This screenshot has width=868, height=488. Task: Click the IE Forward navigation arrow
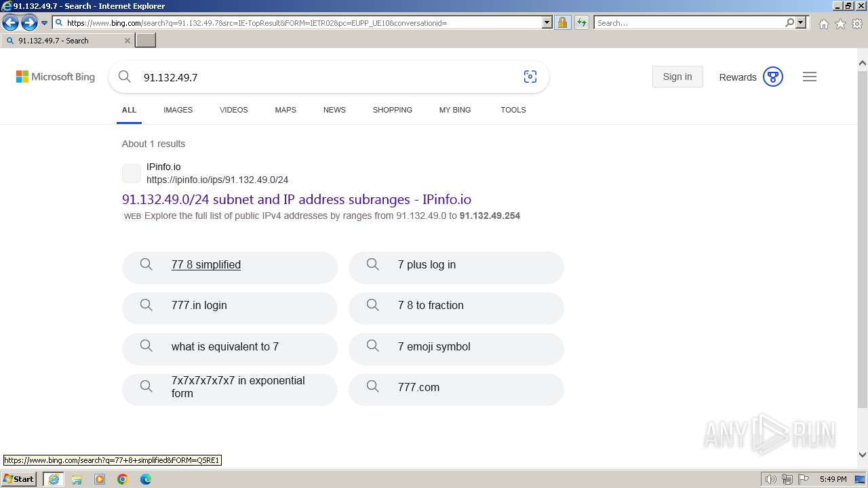click(29, 23)
